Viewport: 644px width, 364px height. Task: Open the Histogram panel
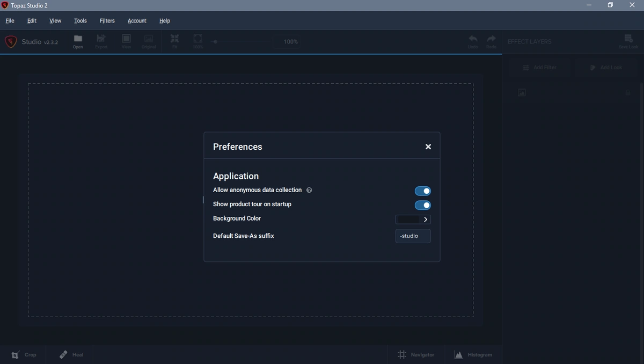pyautogui.click(x=473, y=355)
